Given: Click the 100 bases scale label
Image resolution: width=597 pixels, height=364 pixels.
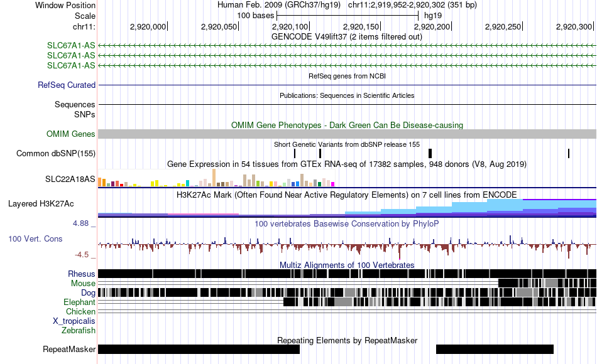Looking at the screenshot, I should click(255, 16).
